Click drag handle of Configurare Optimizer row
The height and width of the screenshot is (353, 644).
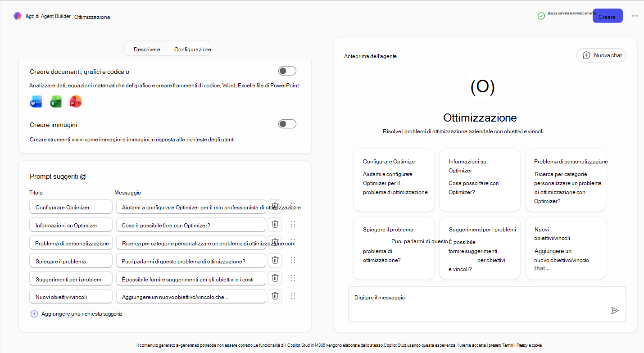(x=293, y=206)
